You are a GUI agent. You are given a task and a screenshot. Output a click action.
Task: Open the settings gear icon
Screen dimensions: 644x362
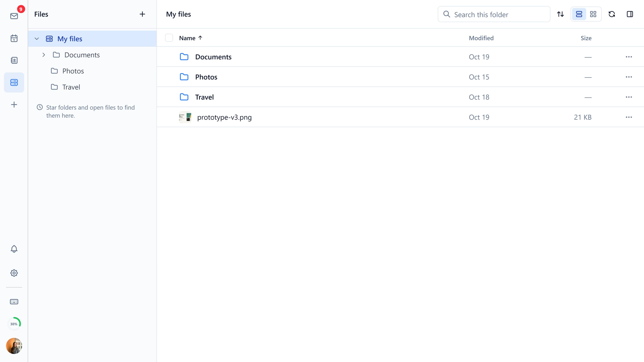(x=14, y=273)
